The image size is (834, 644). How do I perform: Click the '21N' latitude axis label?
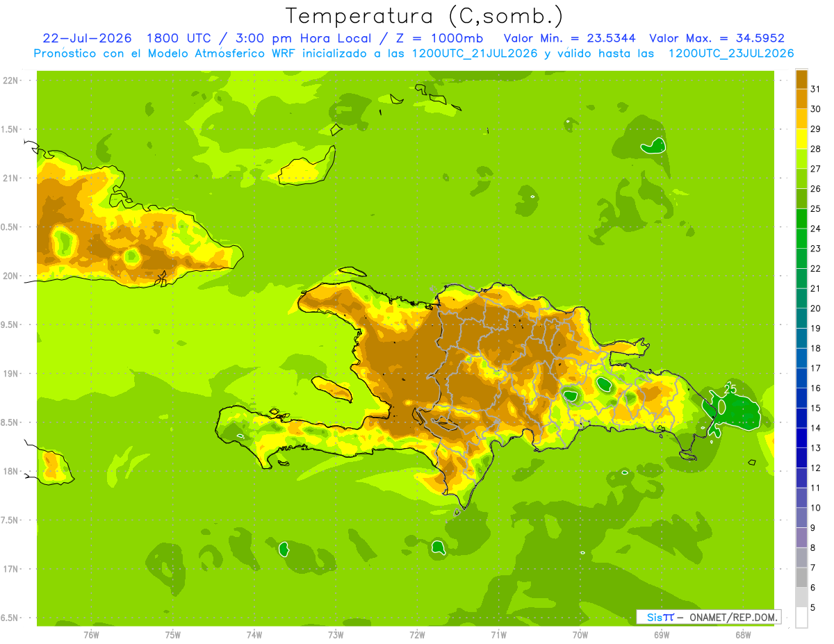point(10,179)
